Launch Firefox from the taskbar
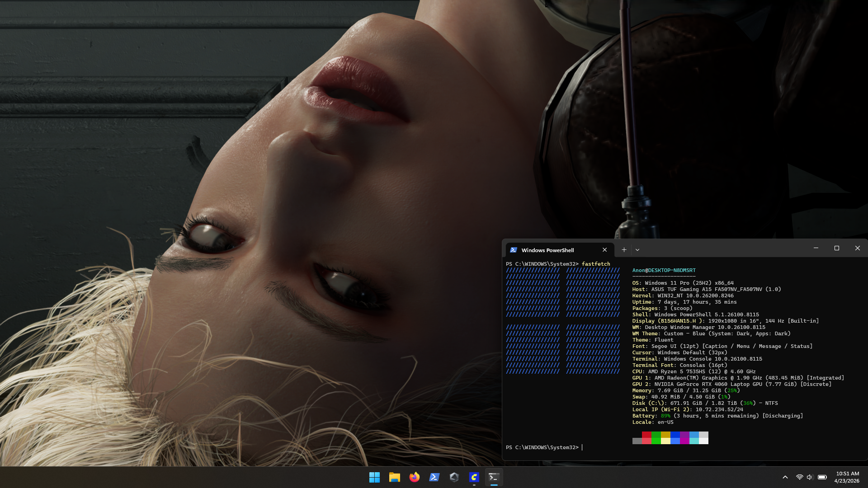868x488 pixels. tap(414, 477)
